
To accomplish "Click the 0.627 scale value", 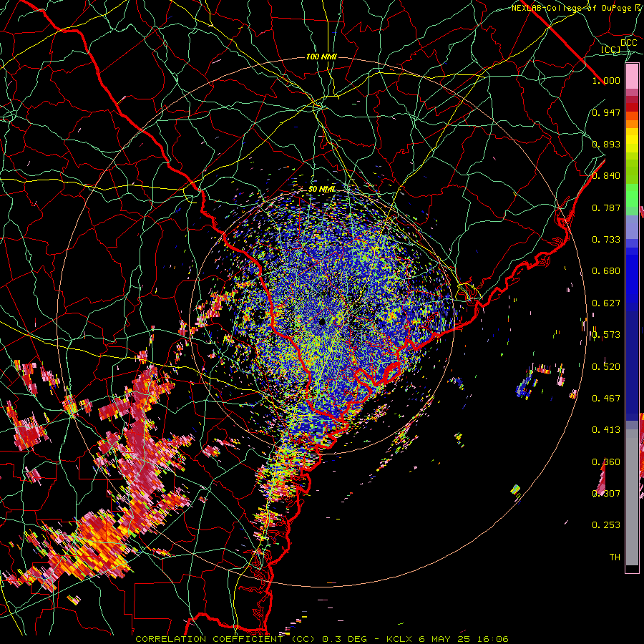I will 606,303.
